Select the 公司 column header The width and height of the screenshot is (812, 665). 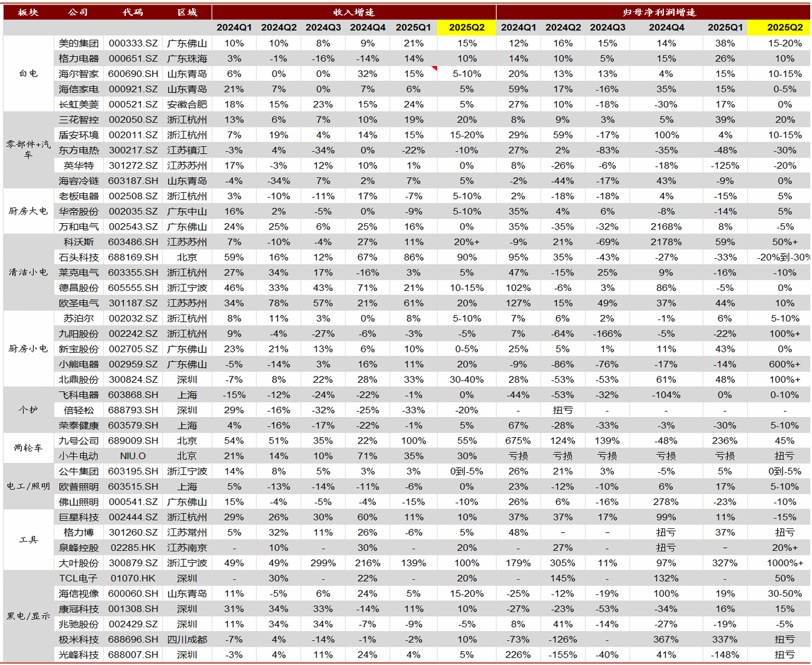(x=78, y=12)
